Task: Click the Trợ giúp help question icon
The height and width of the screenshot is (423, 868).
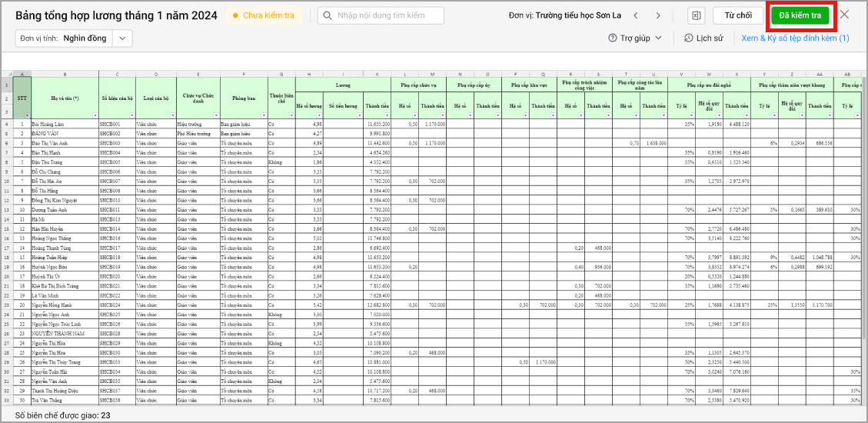Action: tap(613, 38)
